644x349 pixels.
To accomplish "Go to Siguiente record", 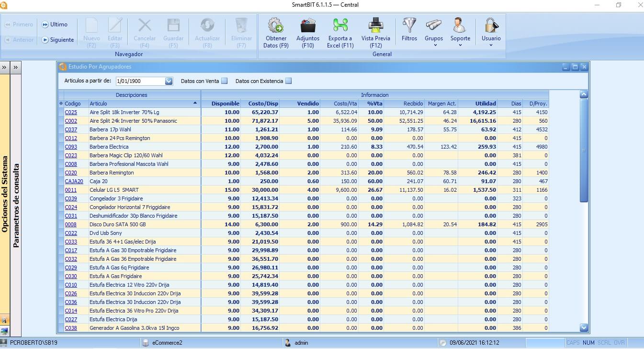I will tap(58, 40).
